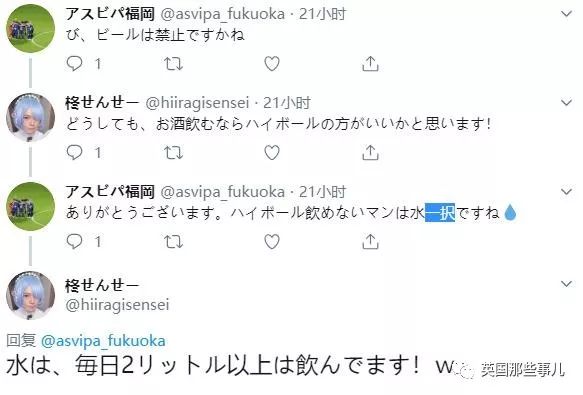Open options chevron on first tweet
Viewport: 583px width, 395px height.
pos(566,14)
